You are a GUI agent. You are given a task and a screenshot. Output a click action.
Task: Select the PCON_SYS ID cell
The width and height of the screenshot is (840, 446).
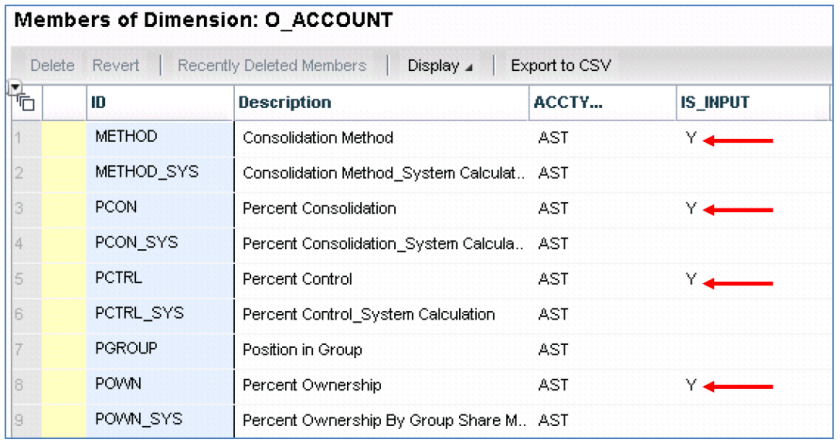click(158, 243)
